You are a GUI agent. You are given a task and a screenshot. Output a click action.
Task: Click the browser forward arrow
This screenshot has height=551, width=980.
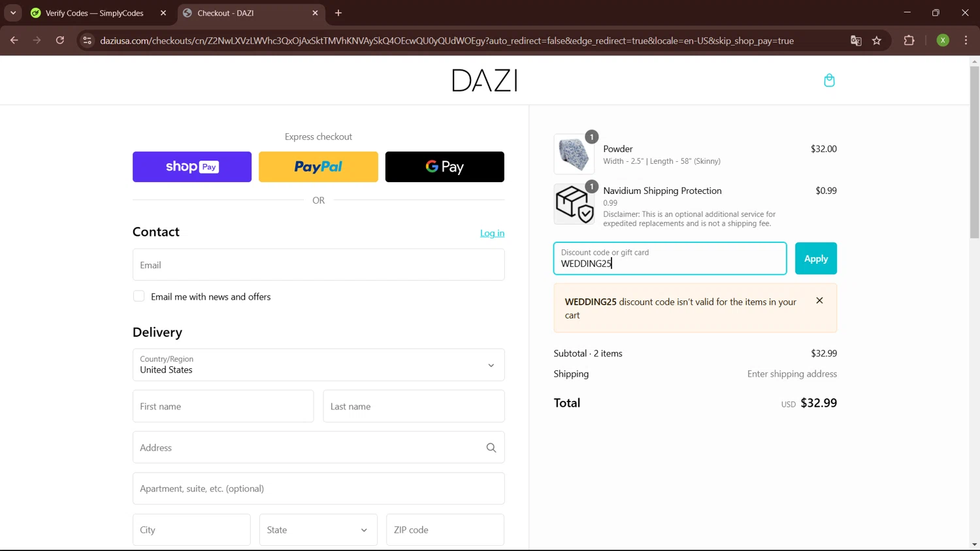coord(37,40)
